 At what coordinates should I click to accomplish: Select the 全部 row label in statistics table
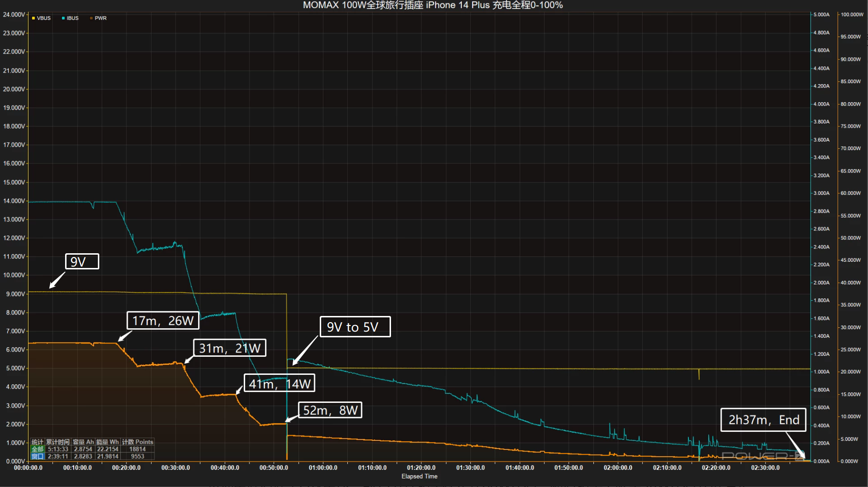click(38, 449)
